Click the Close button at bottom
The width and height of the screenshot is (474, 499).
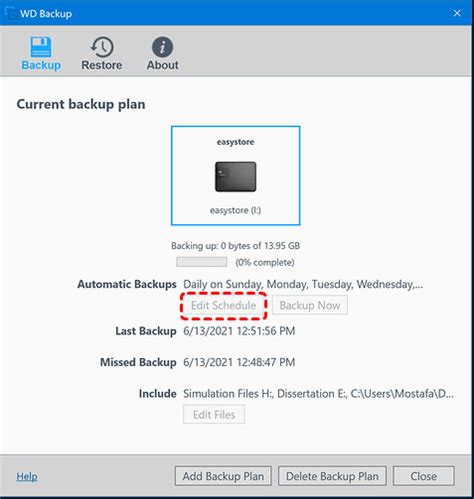pos(423,476)
